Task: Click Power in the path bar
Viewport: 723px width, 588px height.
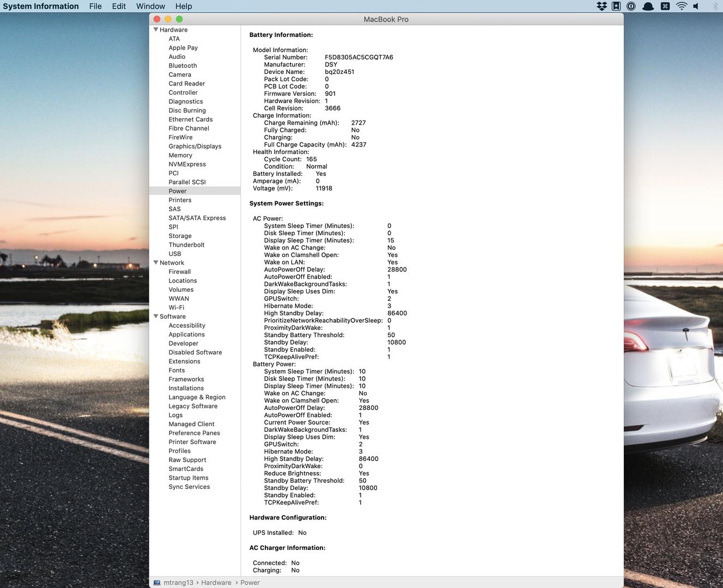Action: click(x=250, y=583)
